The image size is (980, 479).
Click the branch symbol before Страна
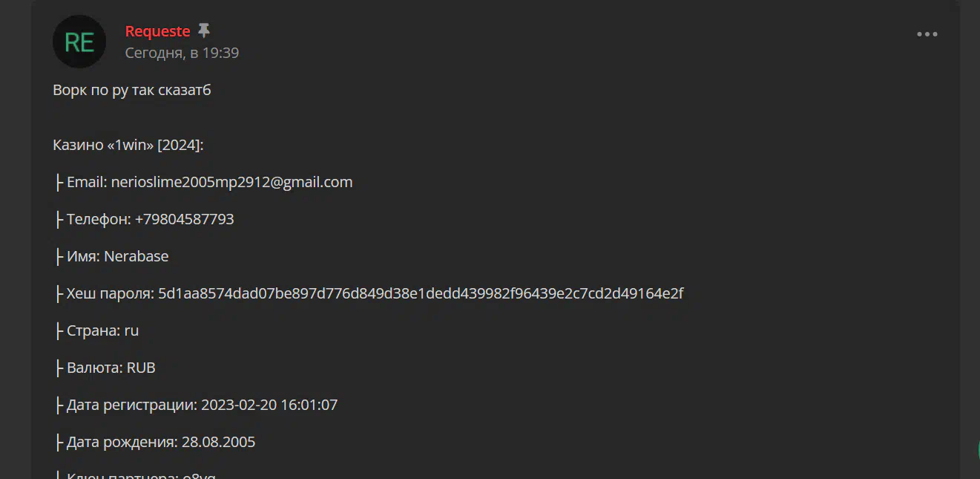59,330
